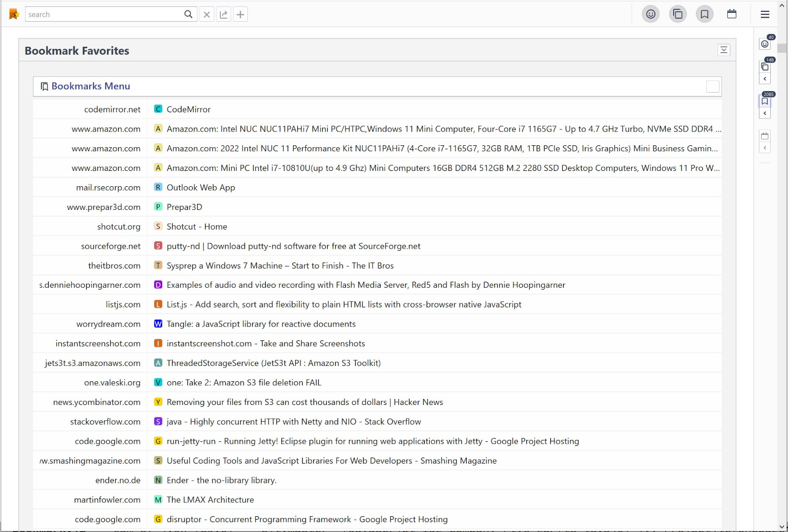788x532 pixels.
Task: Click the one.valeski 'V' favicon
Action: click(158, 382)
